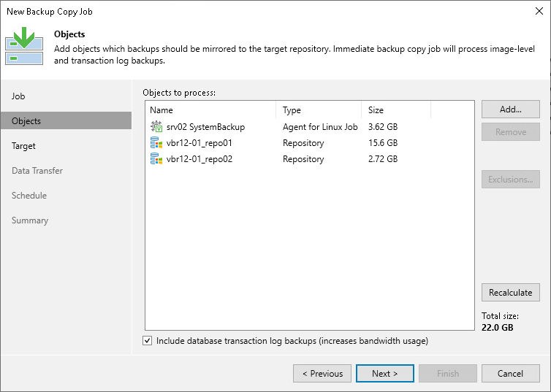Select the srv02 SystemBackup row name
This screenshot has height=392, width=551.
coord(205,127)
